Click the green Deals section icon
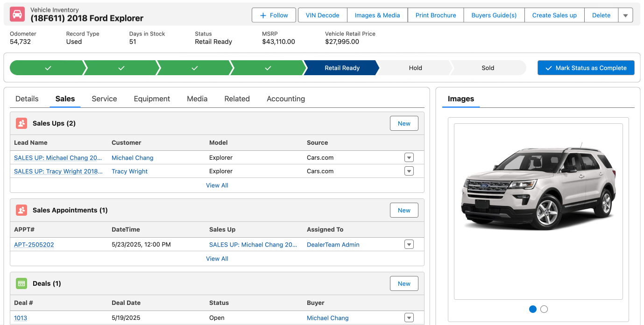The image size is (644, 325). click(x=21, y=283)
